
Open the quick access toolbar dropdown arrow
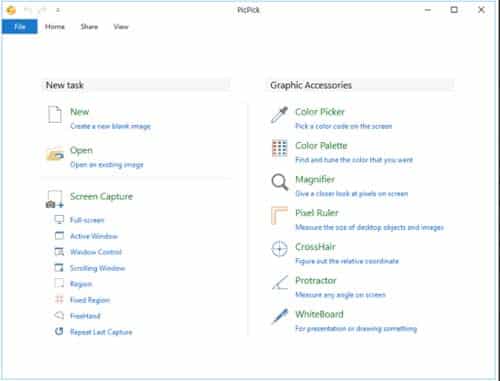[x=58, y=10]
